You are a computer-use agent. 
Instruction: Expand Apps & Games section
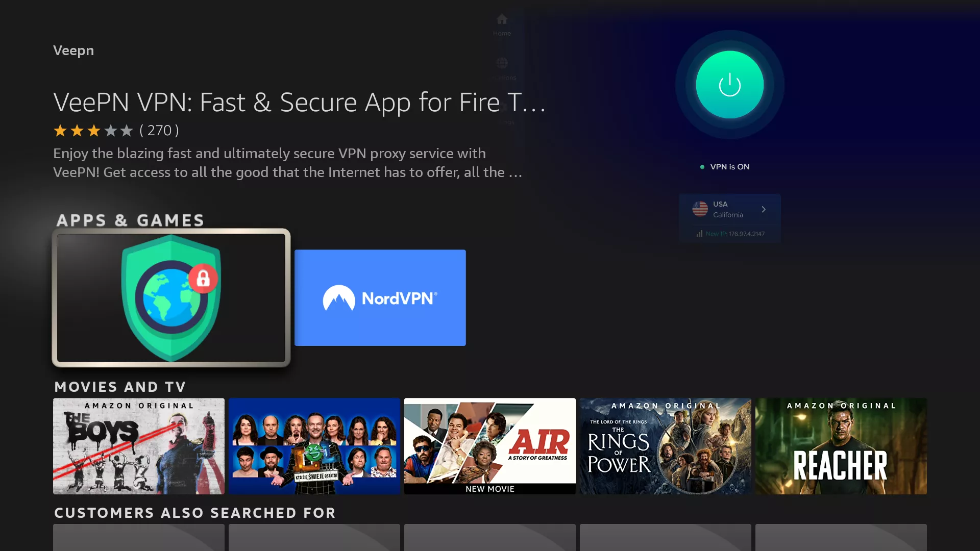point(131,220)
